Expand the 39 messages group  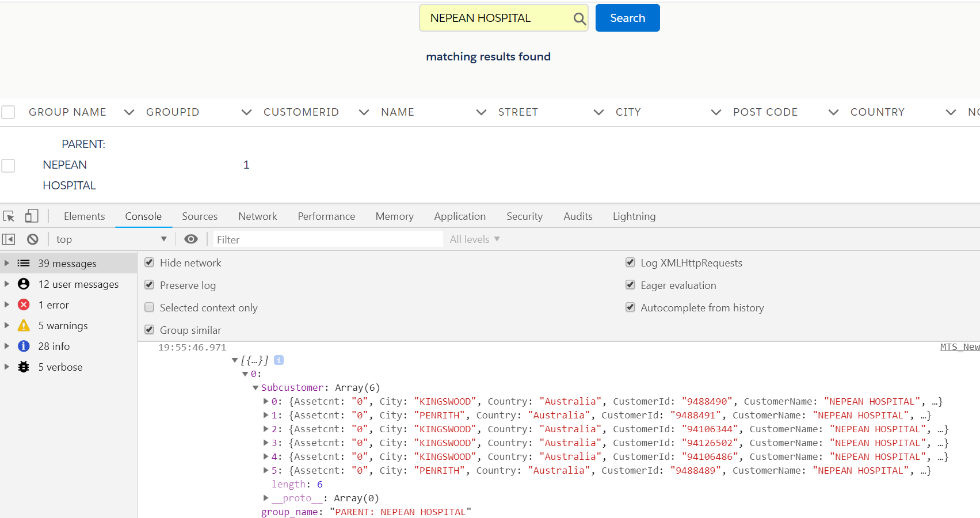[x=7, y=264]
